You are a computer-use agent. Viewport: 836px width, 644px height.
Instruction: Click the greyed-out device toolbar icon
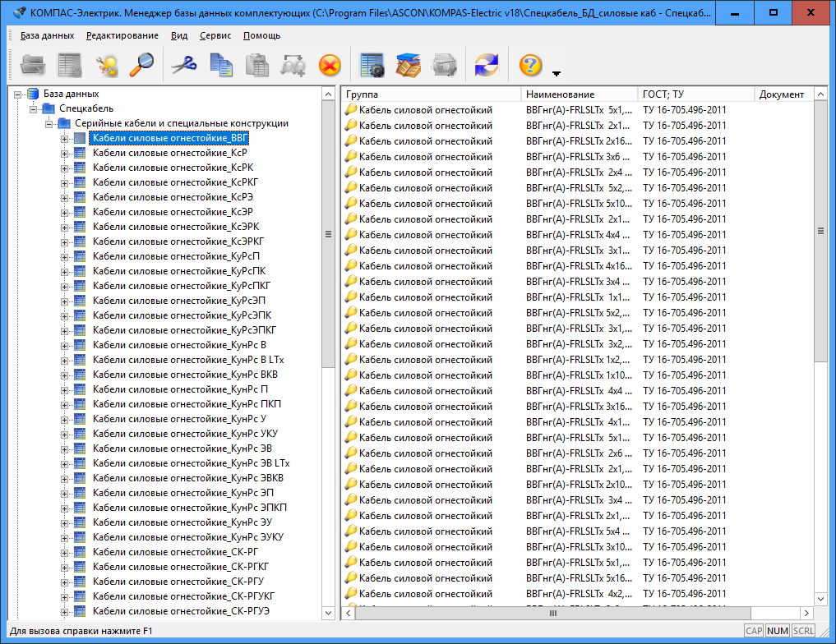click(445, 65)
